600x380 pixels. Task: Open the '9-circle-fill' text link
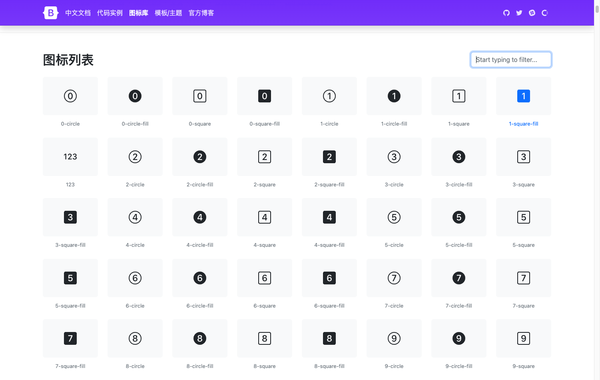coord(459,366)
